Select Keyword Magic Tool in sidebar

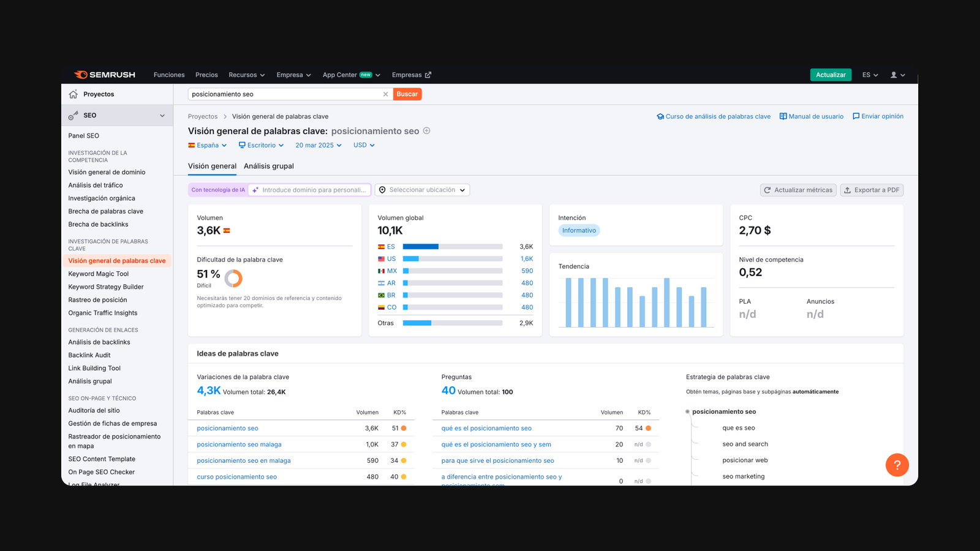click(99, 274)
